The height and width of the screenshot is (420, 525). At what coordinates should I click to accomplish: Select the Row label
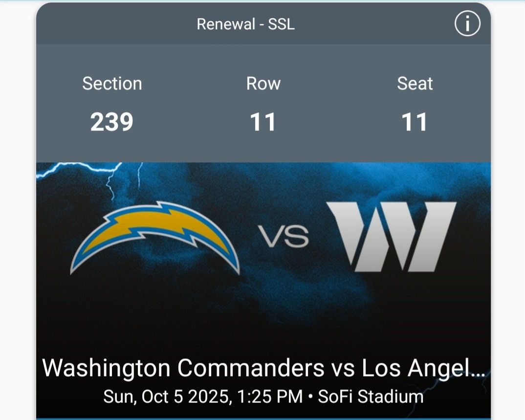pos(263,84)
